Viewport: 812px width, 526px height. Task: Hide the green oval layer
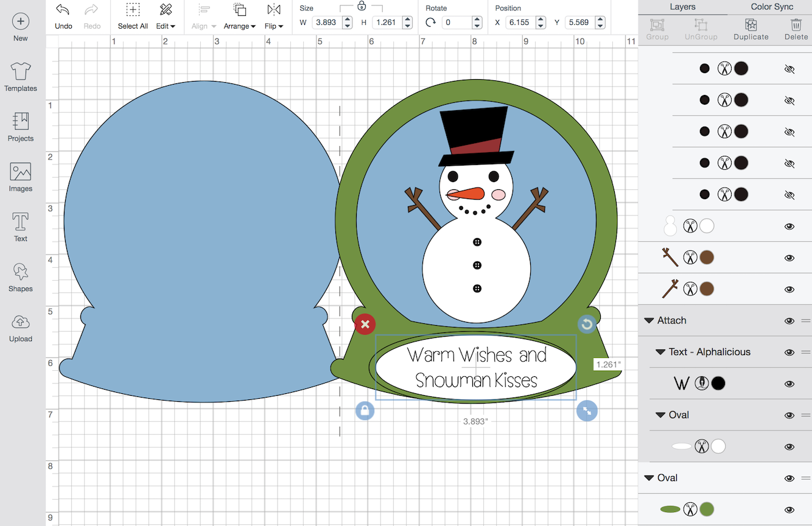[x=789, y=510]
